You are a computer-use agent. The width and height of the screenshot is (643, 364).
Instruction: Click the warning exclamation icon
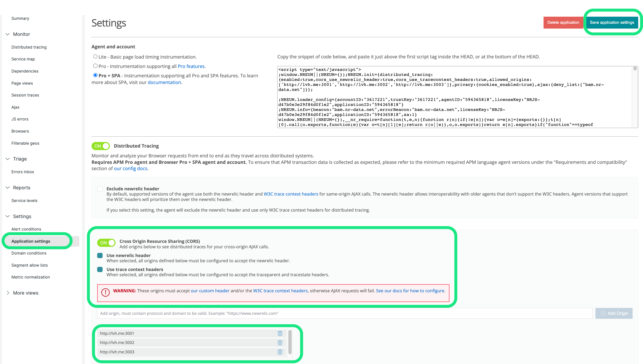pos(105,292)
